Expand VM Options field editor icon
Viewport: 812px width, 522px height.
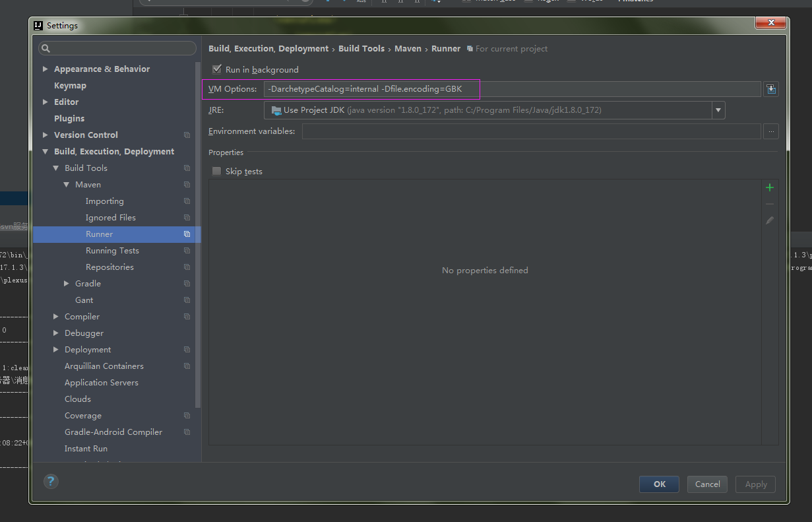[770, 89]
